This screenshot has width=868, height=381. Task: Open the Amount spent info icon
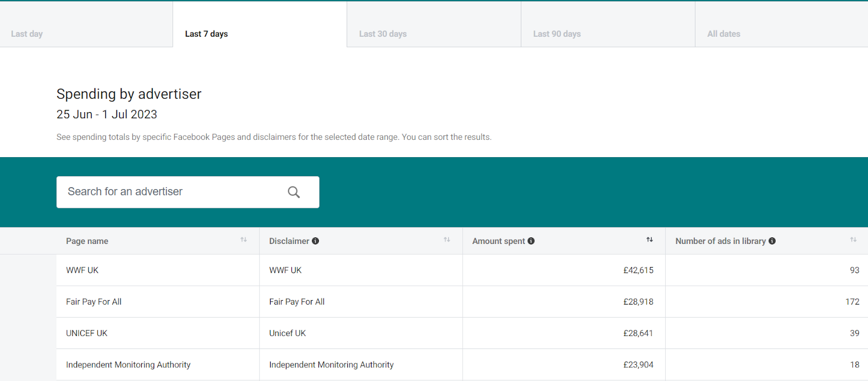point(531,241)
